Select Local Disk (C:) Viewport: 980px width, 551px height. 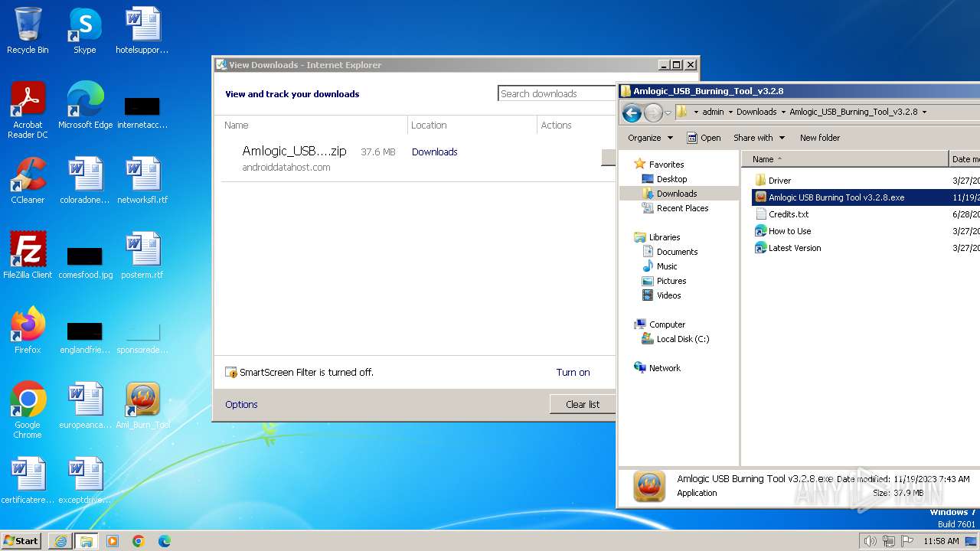point(675,339)
